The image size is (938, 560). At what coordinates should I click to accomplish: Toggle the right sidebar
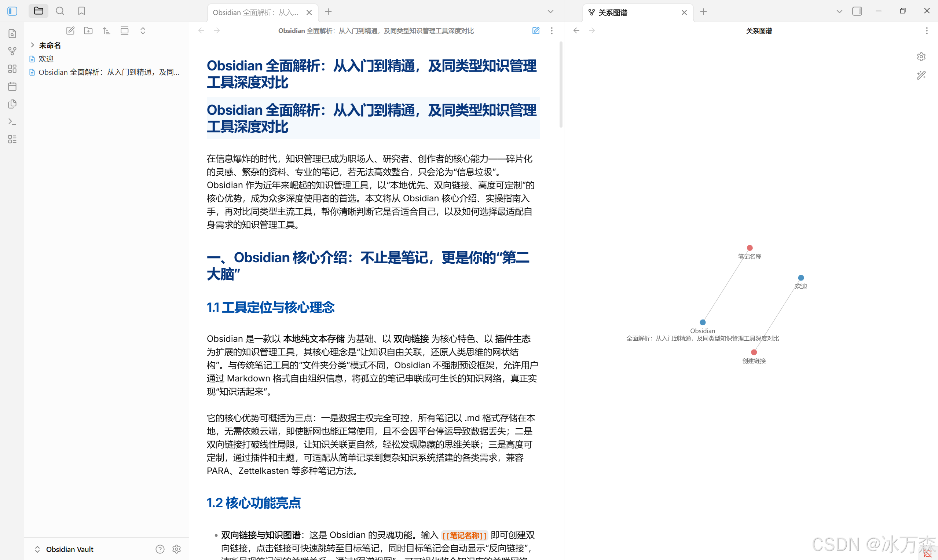(857, 11)
